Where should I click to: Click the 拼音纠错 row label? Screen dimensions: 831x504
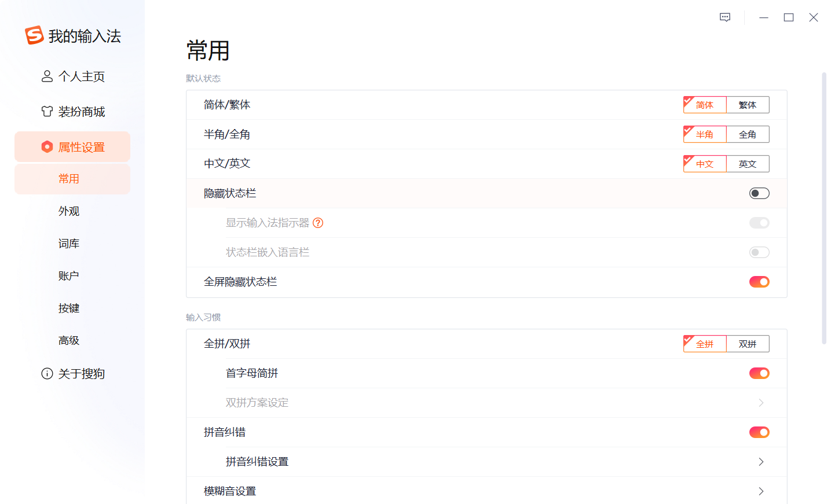click(225, 432)
